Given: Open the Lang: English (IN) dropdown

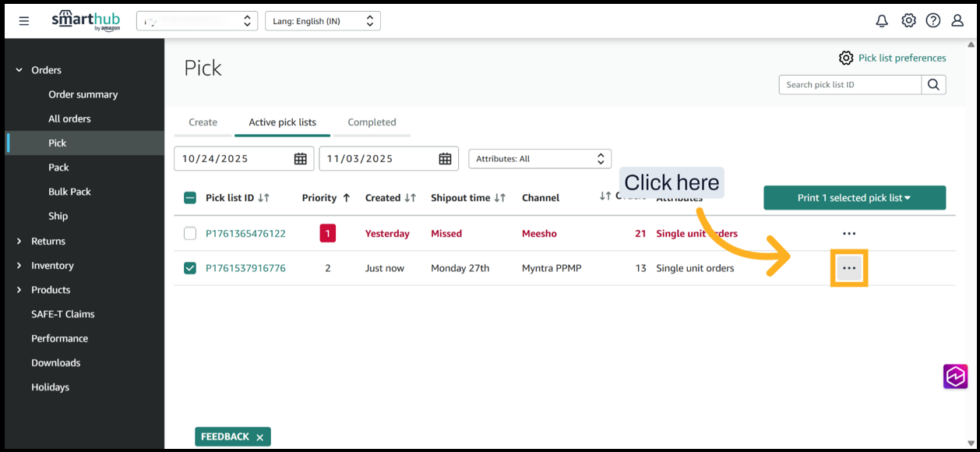Looking at the screenshot, I should [x=323, y=21].
